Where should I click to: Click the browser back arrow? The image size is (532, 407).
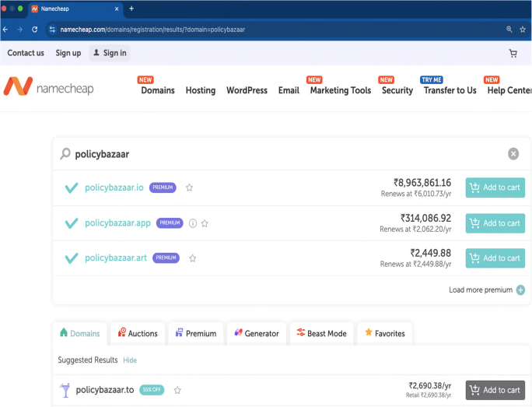(x=5, y=30)
